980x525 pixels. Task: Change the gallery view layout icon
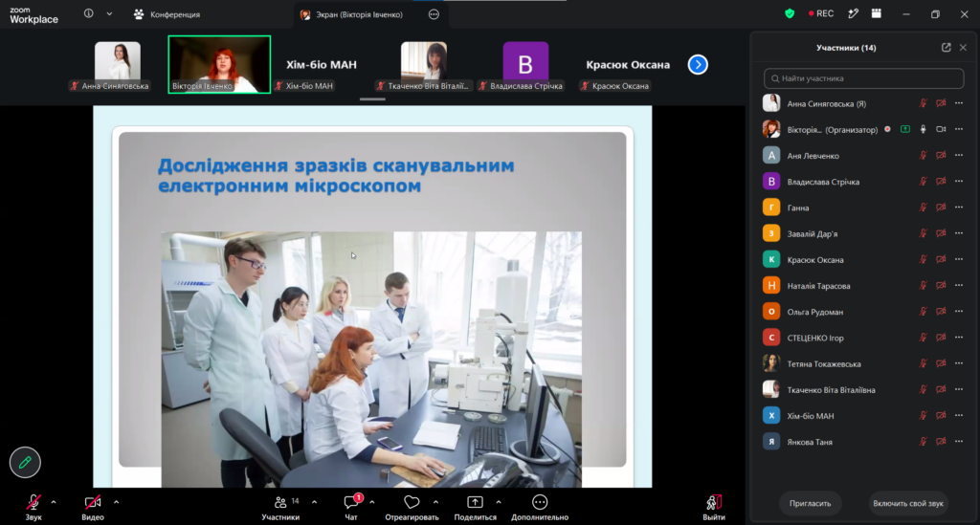click(877, 13)
